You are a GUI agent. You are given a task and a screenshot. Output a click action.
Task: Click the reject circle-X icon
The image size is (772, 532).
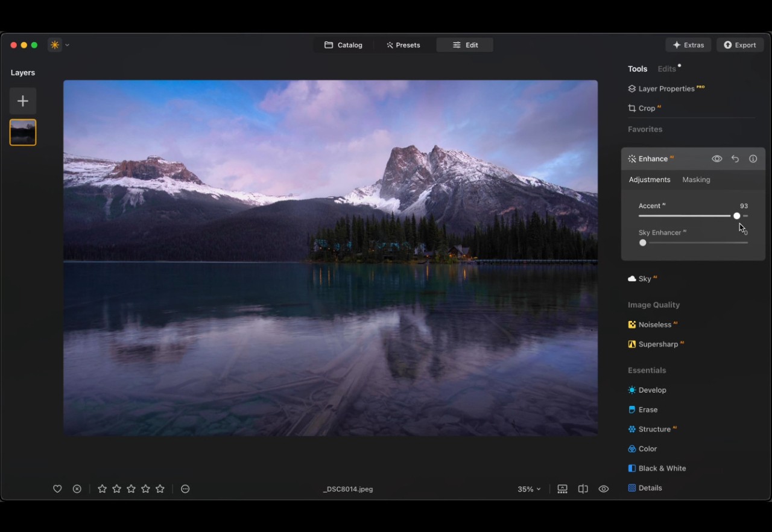[x=77, y=489]
